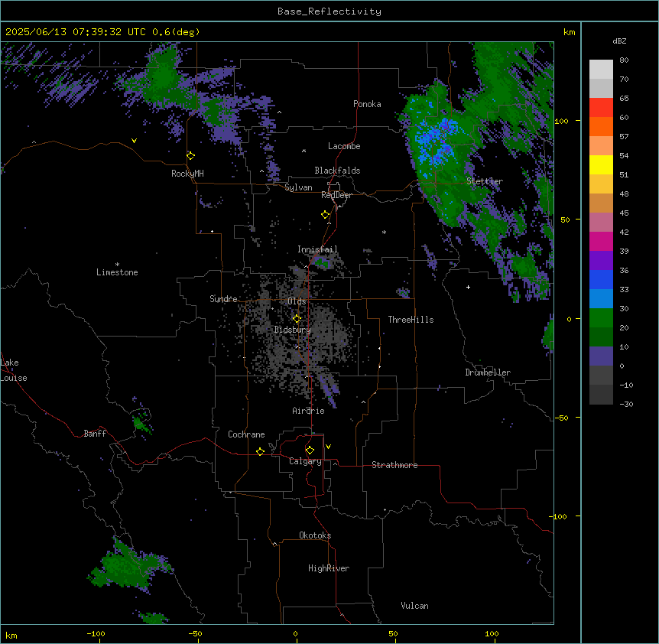Click the Sundre label
The height and width of the screenshot is (644, 659).
(223, 299)
